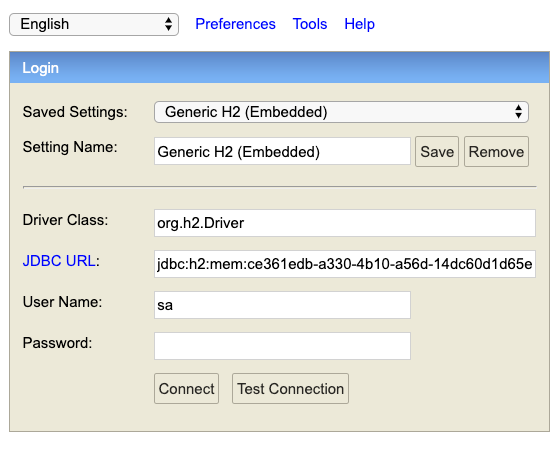
Task: Follow the blue JDBC URL link
Action: 59,261
